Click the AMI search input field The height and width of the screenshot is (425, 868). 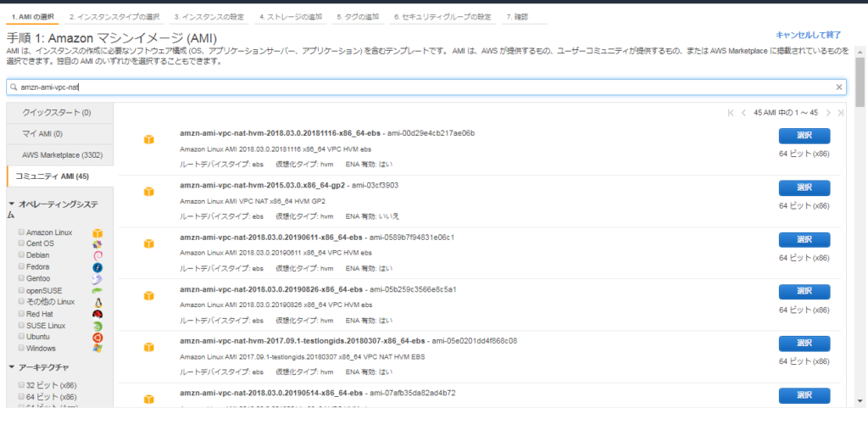[x=426, y=87]
